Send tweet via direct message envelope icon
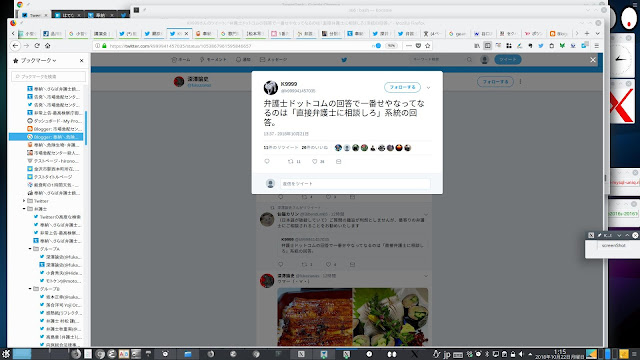Image resolution: width=640 pixels, height=360 pixels. [338, 162]
